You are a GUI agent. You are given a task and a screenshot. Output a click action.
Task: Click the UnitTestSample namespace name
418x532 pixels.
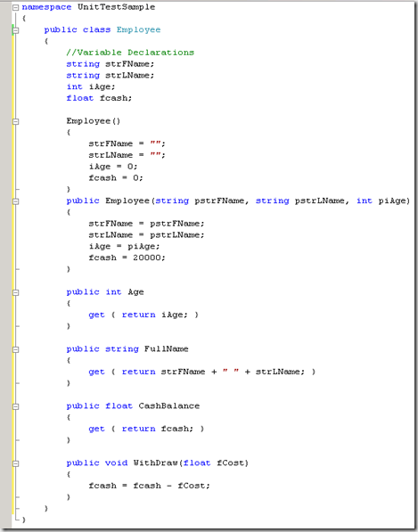[x=117, y=7]
